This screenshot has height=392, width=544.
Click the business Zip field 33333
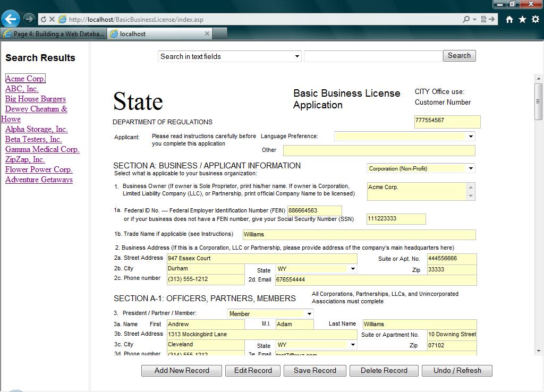(452, 269)
